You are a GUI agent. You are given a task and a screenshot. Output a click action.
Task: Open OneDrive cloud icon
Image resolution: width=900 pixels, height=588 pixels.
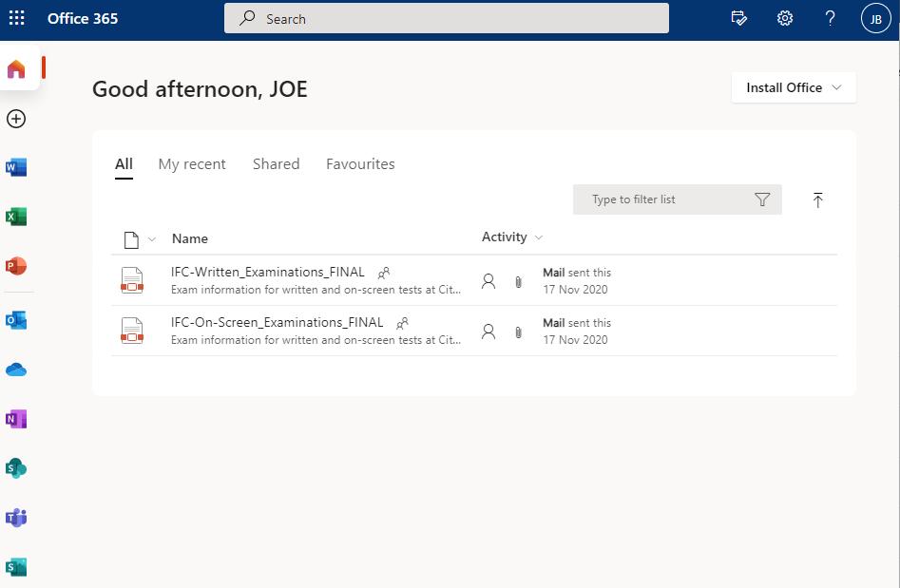(16, 370)
